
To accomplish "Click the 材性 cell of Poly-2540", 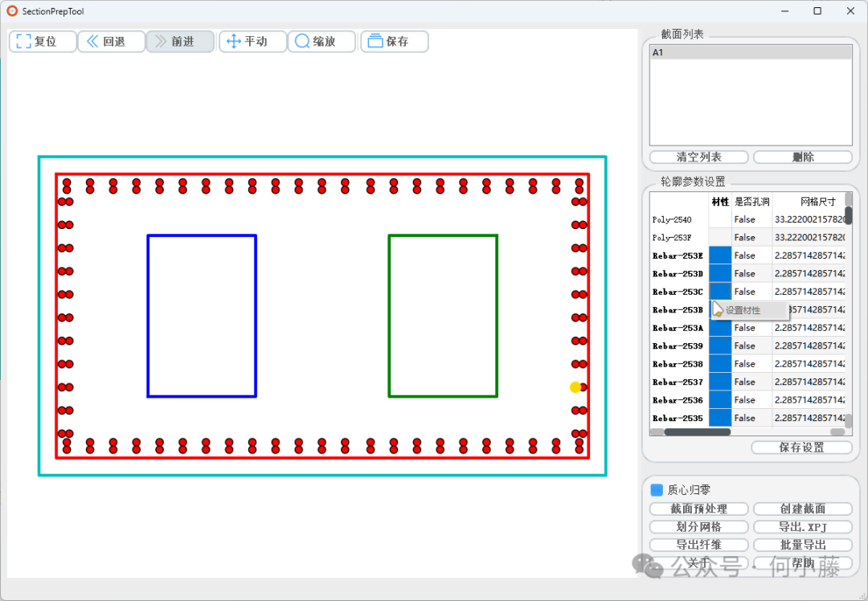I will (x=720, y=219).
